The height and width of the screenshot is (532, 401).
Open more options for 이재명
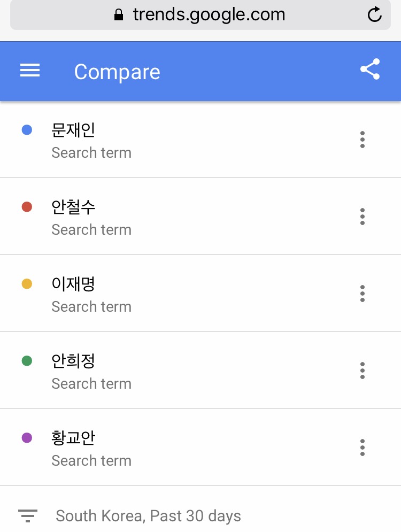tap(363, 294)
